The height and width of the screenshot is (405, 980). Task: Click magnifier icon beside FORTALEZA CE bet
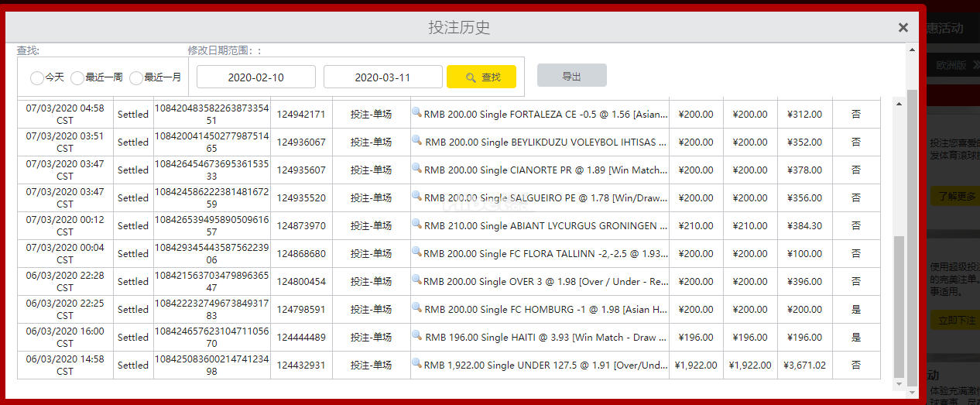click(416, 113)
